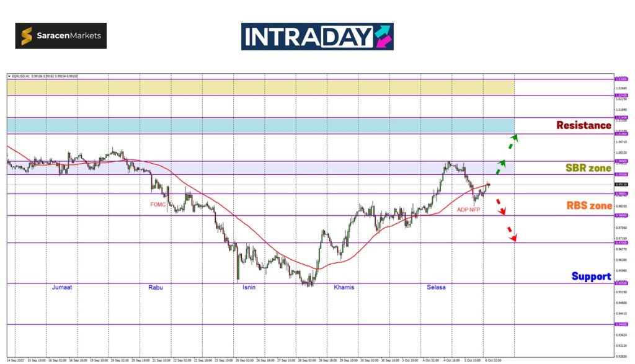635x364 pixels.
Task: Open the EURUSD,H1 chart symbol dropdown triangle
Action: click(x=9, y=76)
